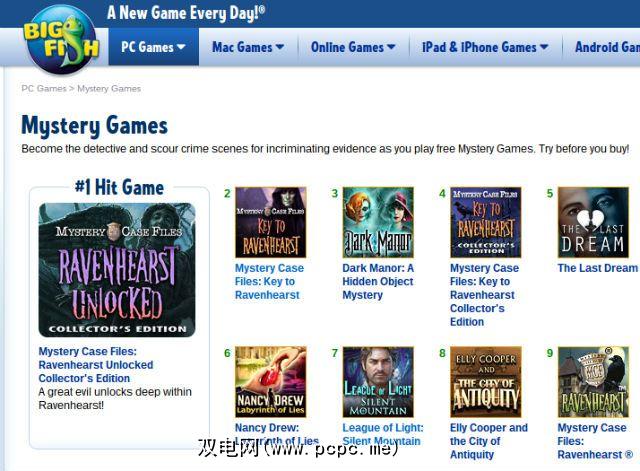Click Mystery Games breadcrumb link
Viewport: 640px width, 471px height.
click(109, 89)
